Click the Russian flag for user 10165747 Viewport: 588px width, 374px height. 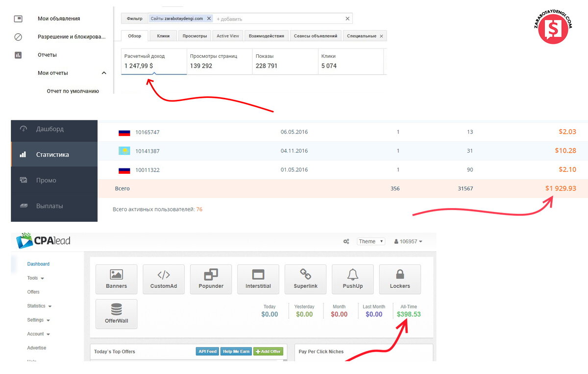click(124, 132)
